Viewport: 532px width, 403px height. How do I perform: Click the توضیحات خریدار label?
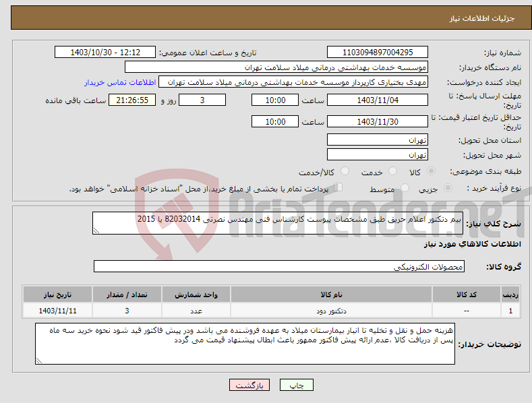click(x=490, y=344)
